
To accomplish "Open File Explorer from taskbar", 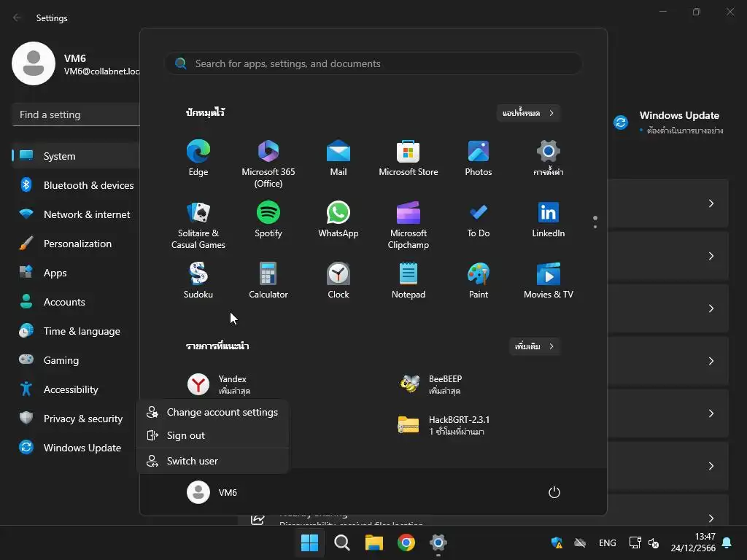I will 374,542.
